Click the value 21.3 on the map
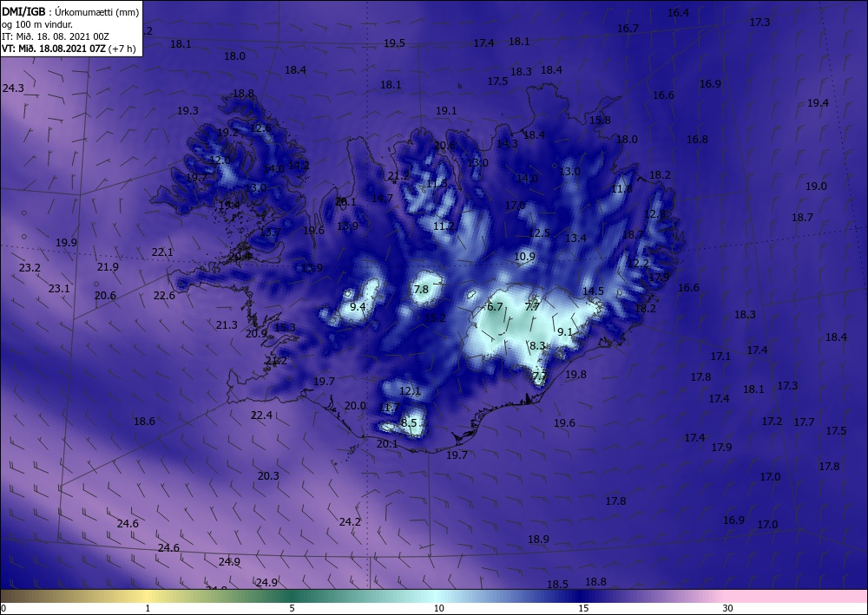Screen dimensions: 868x615 [227, 324]
